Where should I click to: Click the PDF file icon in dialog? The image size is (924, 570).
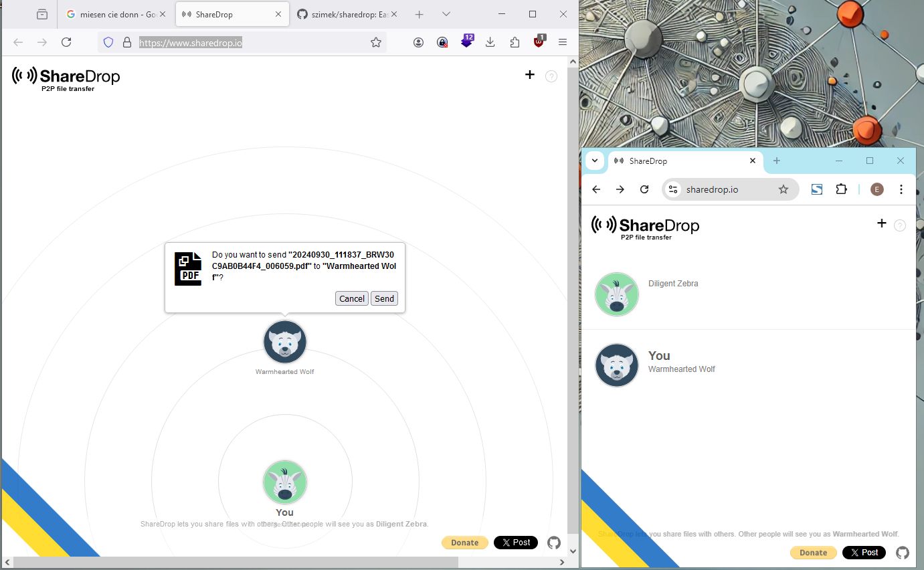188,269
